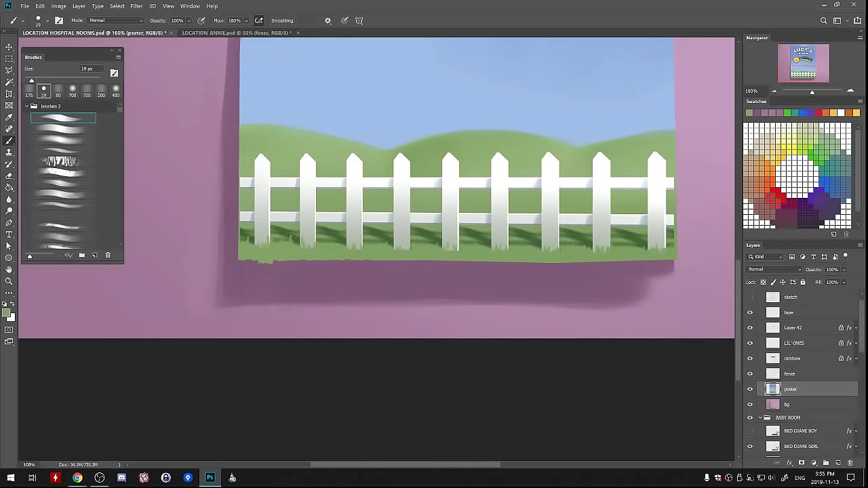Select the rainbow layer
The width and height of the screenshot is (868, 488).
click(x=792, y=359)
